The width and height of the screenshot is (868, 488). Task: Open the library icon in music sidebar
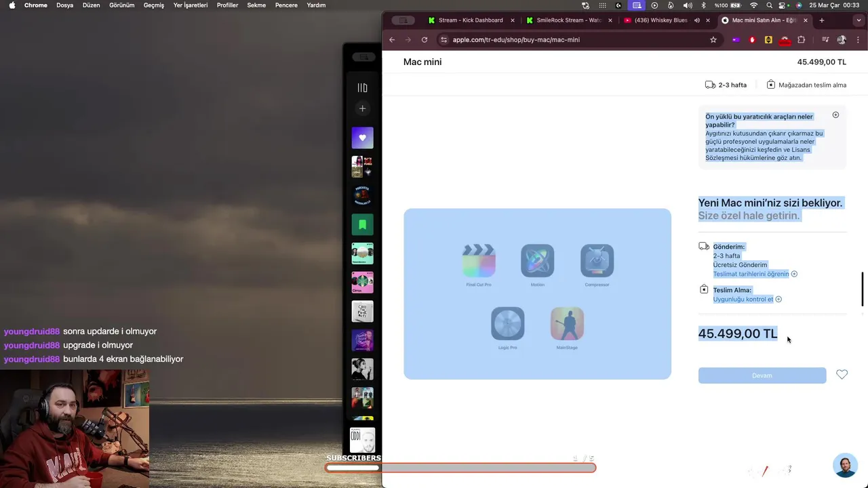[362, 87]
